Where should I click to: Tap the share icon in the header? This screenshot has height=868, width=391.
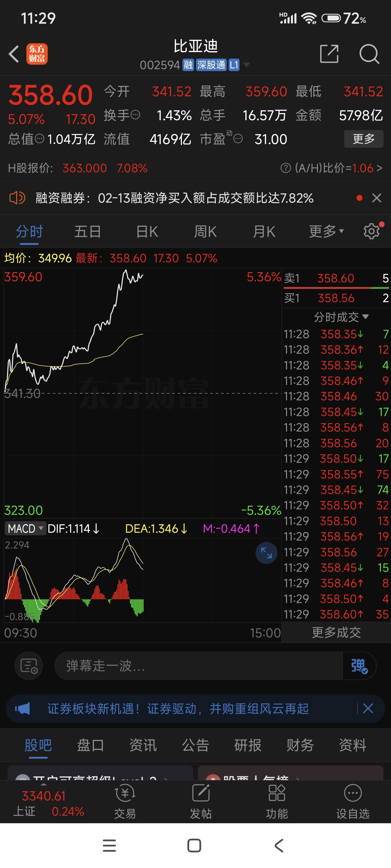329,54
